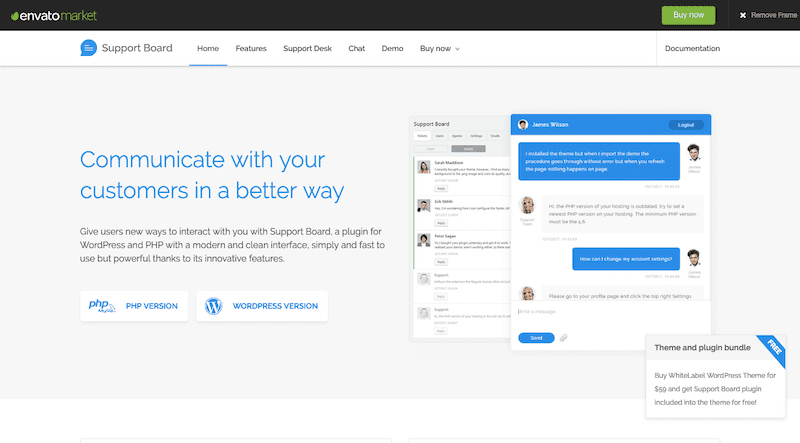Click the Support Board brand name text
Screen dimensions: 800x443
pos(137,48)
